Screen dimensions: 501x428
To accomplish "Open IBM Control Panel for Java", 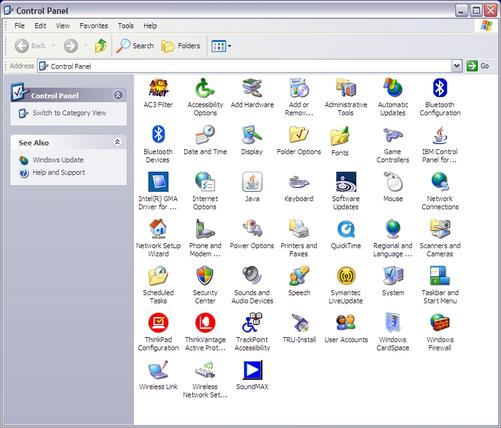I will (440, 144).
